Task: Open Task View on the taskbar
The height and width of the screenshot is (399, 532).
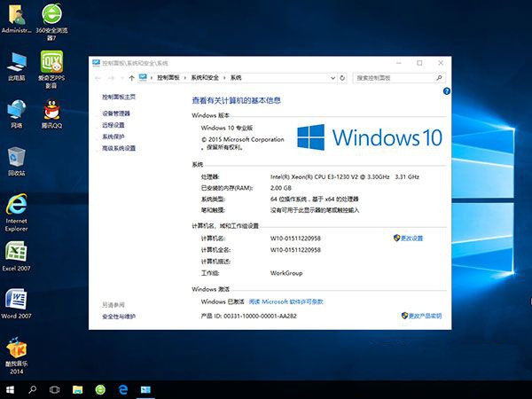Action: click(x=55, y=389)
